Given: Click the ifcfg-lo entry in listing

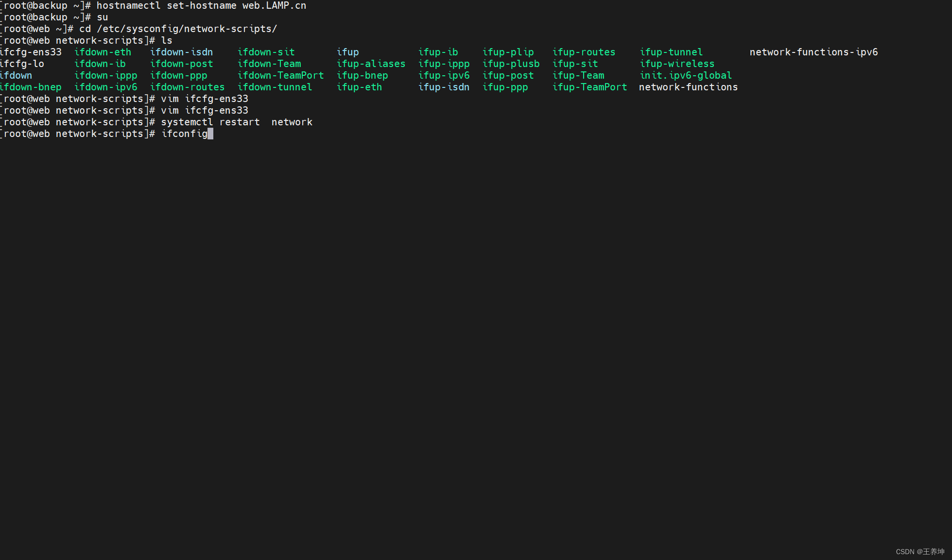Looking at the screenshot, I should tap(22, 64).
